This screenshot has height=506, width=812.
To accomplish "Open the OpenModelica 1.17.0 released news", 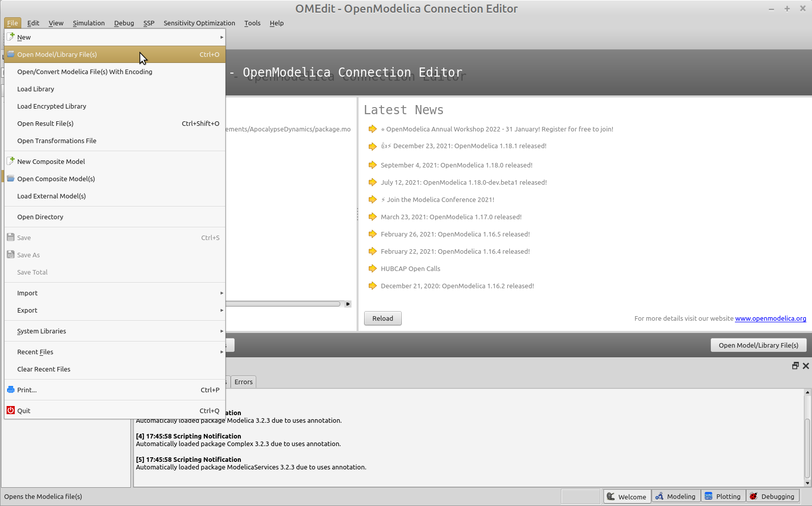I will point(451,217).
